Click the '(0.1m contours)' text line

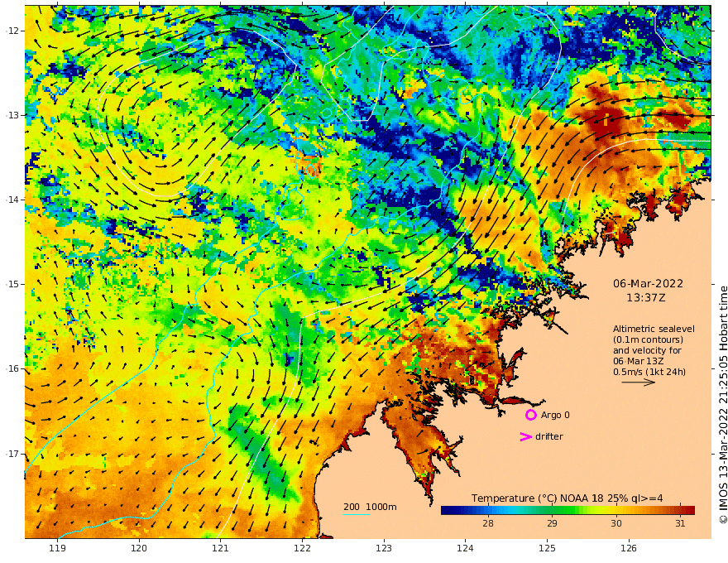648,339
